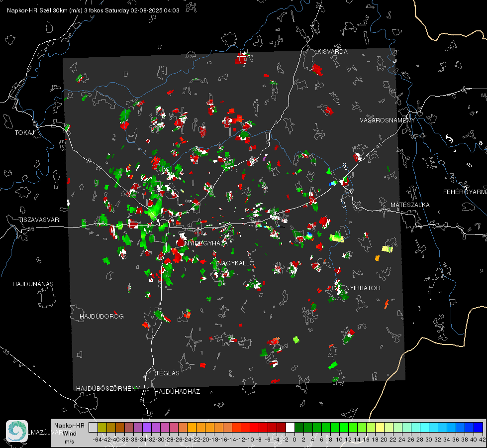Select the VÁSÁROSNAMÉNY label
Screen dimensions: 487x448
[388, 120]
